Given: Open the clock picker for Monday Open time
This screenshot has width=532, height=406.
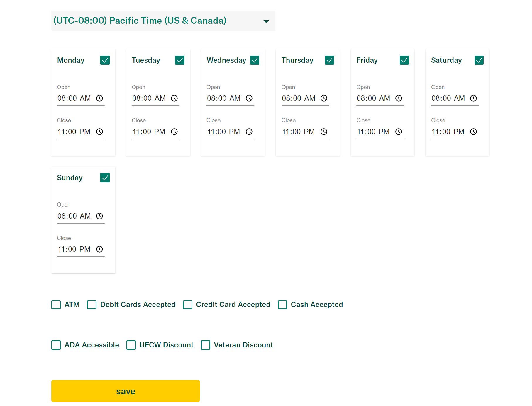Looking at the screenshot, I should tap(100, 98).
